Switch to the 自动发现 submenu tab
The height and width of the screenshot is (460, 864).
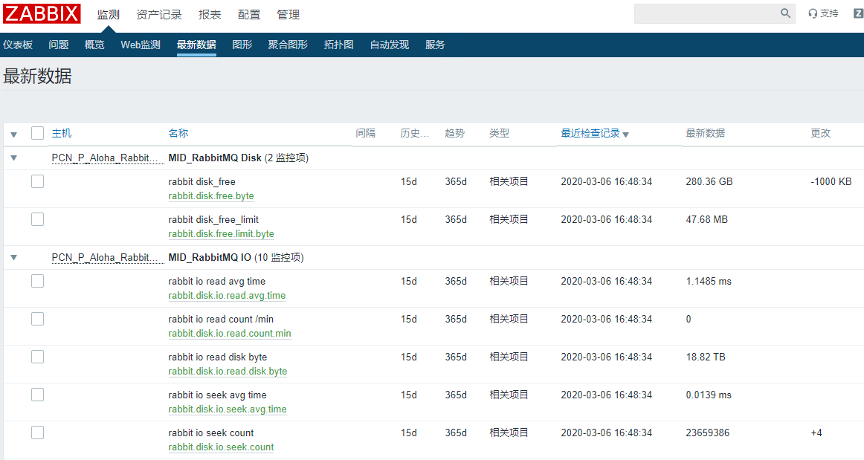[389, 45]
